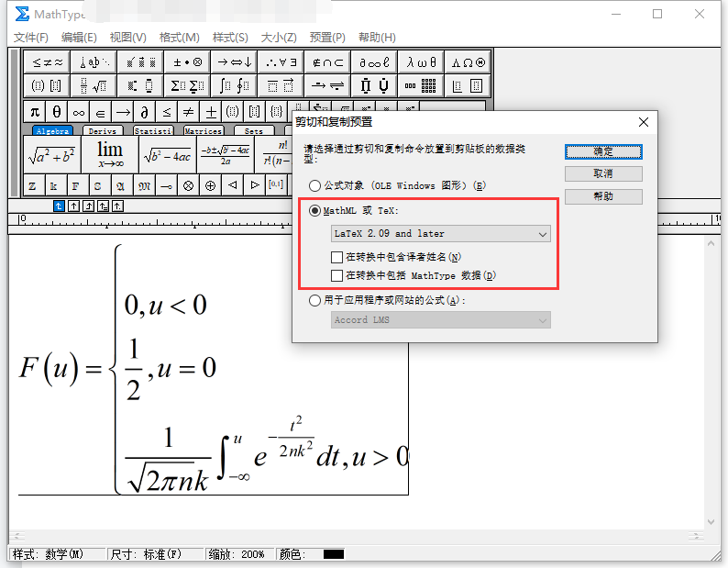728x568 pixels.
Task: Open the 预置(P) menu
Action: [x=327, y=38]
